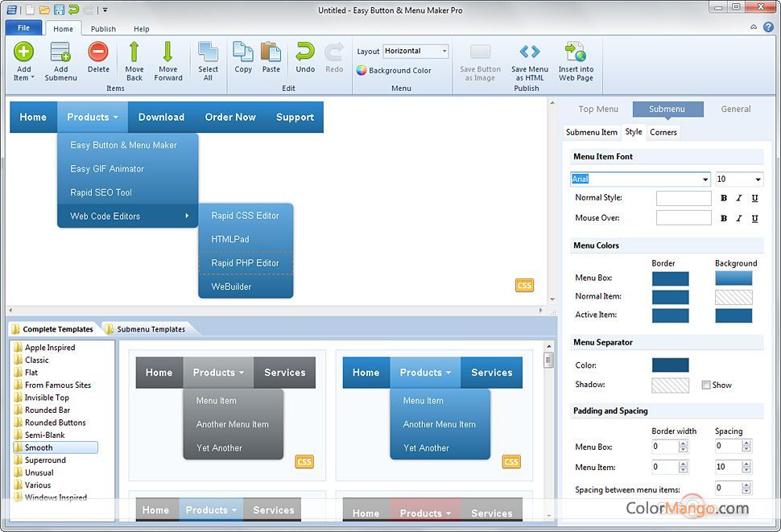Image resolution: width=781 pixels, height=532 pixels.
Task: Open the font size 10 dropdown
Action: 758,179
